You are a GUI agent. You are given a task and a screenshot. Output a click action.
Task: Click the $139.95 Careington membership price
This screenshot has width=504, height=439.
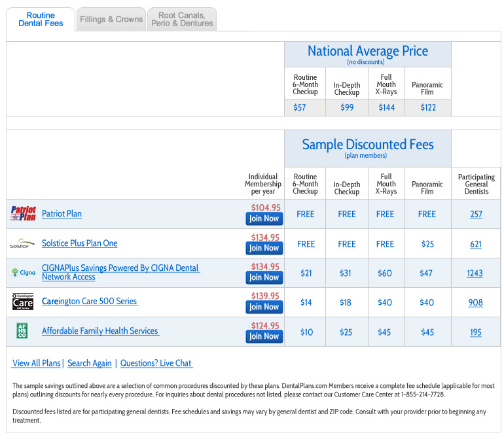265,296
